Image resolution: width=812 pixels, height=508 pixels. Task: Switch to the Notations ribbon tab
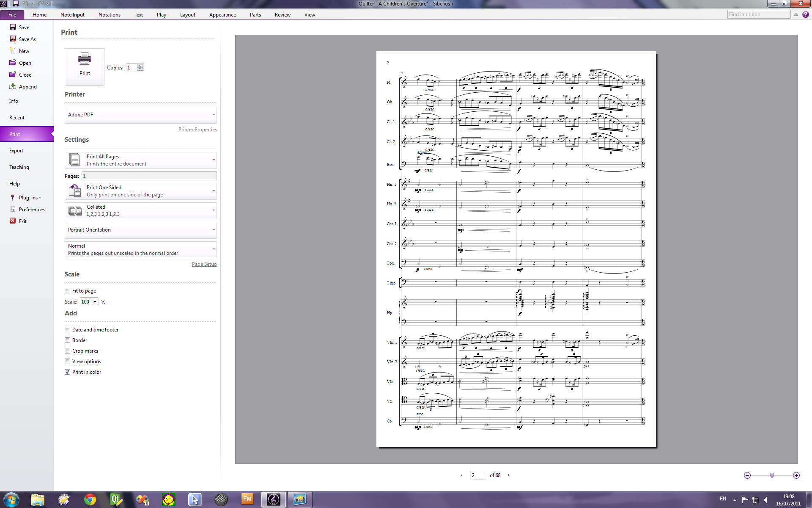[109, 14]
